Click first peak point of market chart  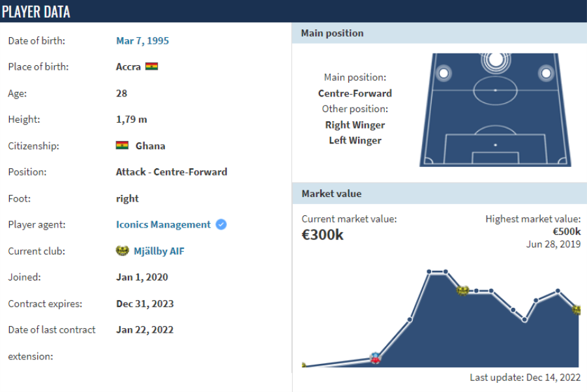[429, 271]
